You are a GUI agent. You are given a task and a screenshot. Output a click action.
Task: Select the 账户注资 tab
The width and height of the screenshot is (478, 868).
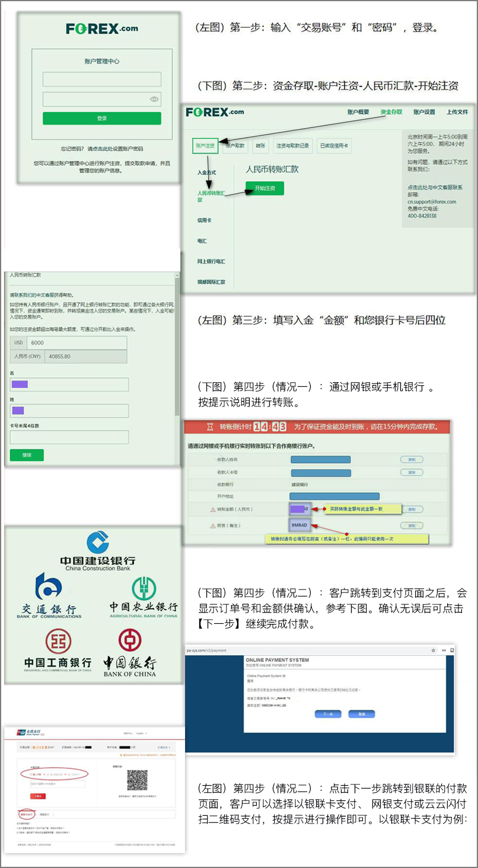[x=205, y=145]
